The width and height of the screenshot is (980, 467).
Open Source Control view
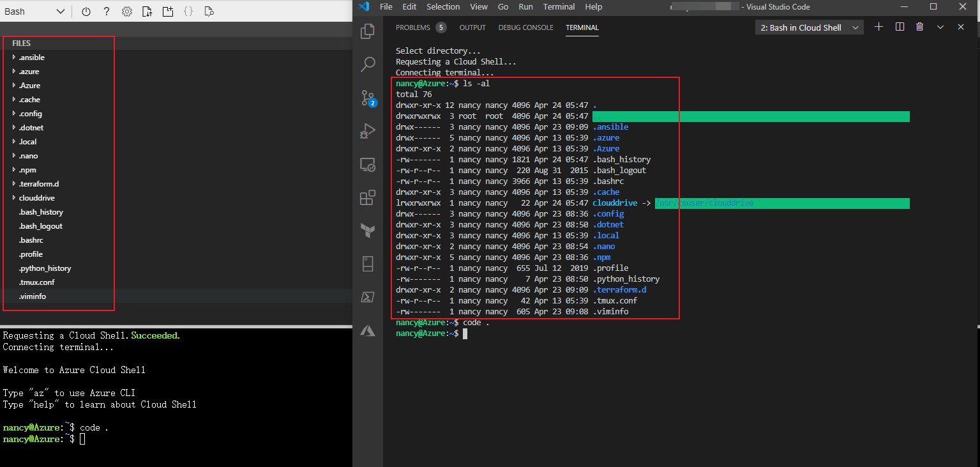click(368, 98)
